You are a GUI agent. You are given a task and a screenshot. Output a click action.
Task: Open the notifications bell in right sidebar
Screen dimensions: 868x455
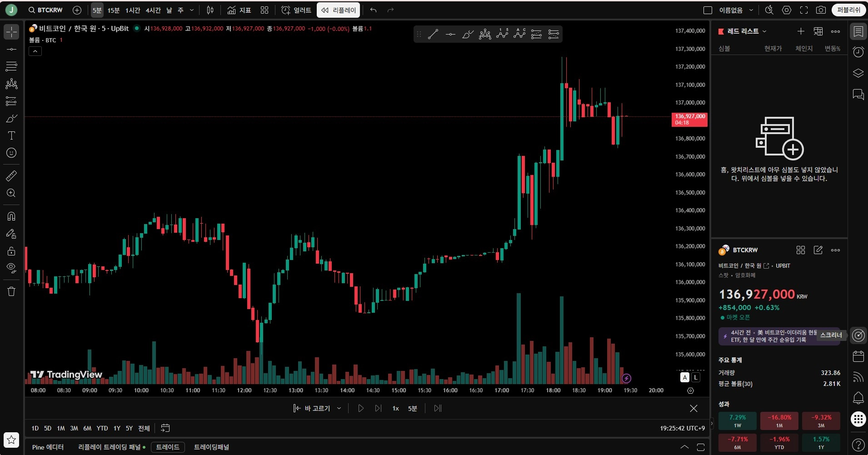coord(858,398)
